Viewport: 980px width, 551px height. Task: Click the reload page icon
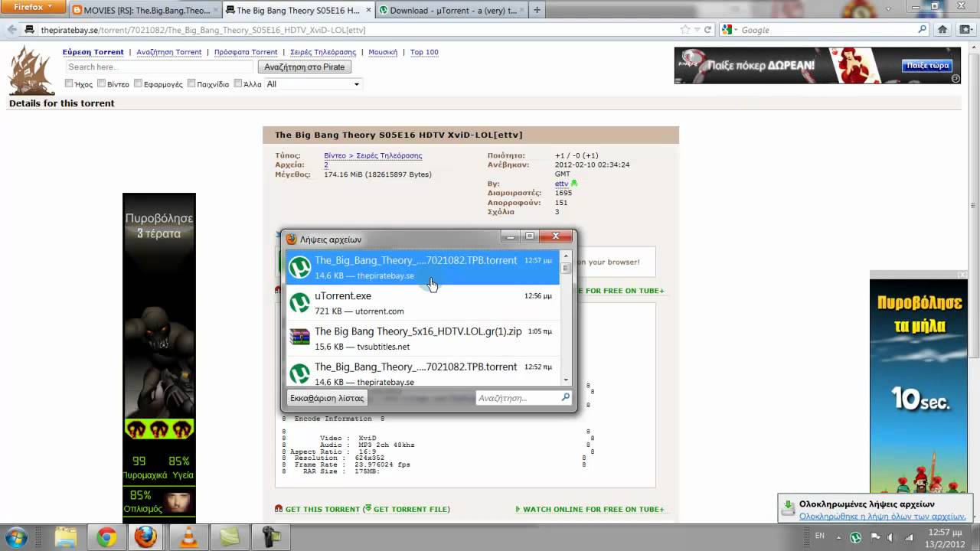707,30
